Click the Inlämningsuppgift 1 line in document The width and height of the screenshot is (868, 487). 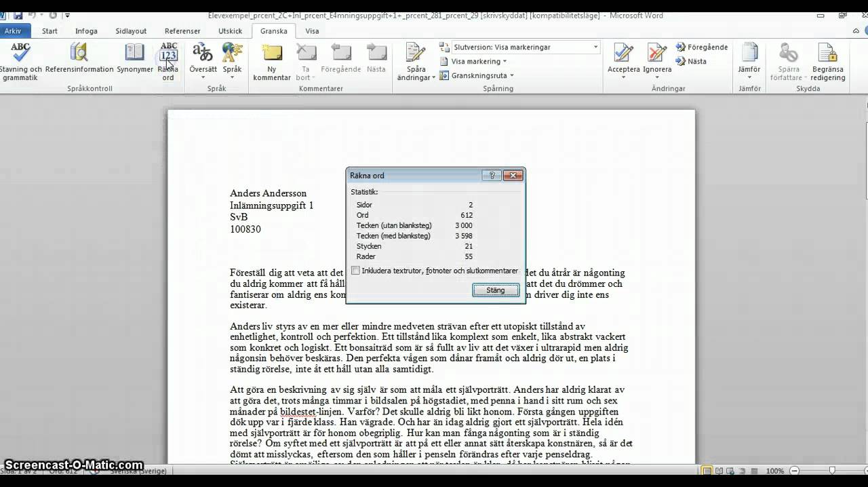tap(271, 206)
